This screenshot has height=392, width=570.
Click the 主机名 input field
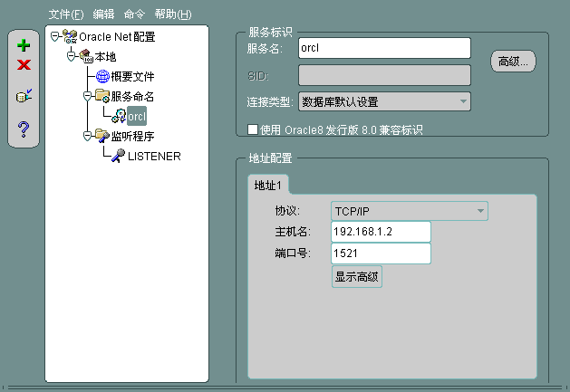pos(381,232)
